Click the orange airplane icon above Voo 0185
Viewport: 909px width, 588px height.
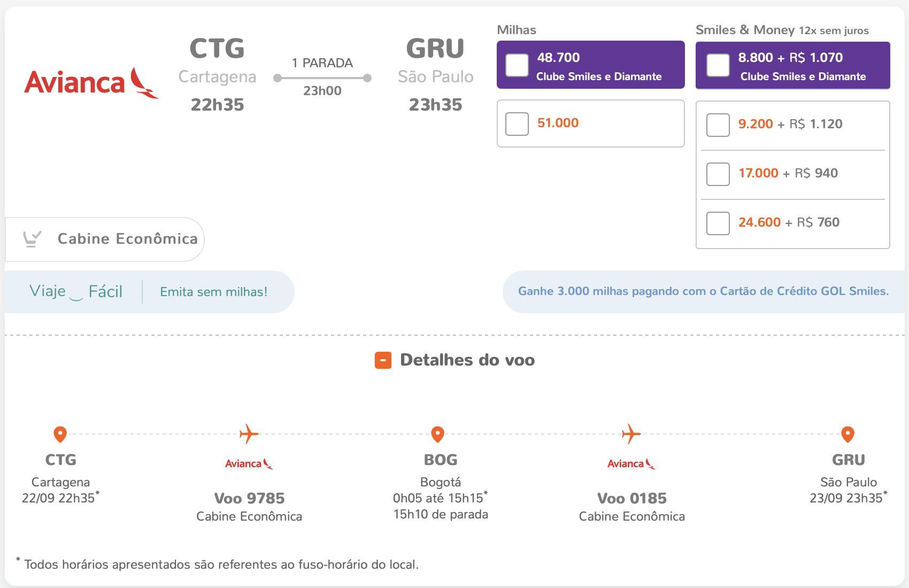(631, 434)
